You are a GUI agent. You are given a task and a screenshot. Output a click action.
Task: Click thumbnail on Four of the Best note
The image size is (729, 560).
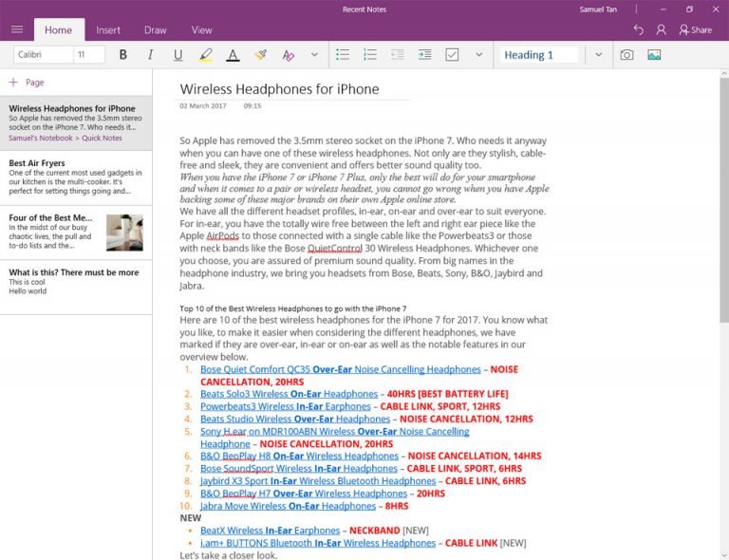point(124,233)
